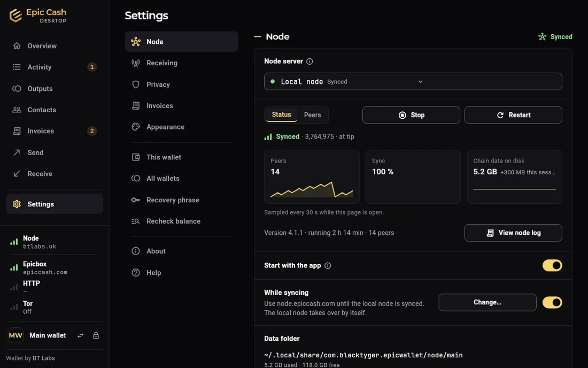Click the Peers count chart card
This screenshot has height=368, width=588.
pyautogui.click(x=312, y=177)
